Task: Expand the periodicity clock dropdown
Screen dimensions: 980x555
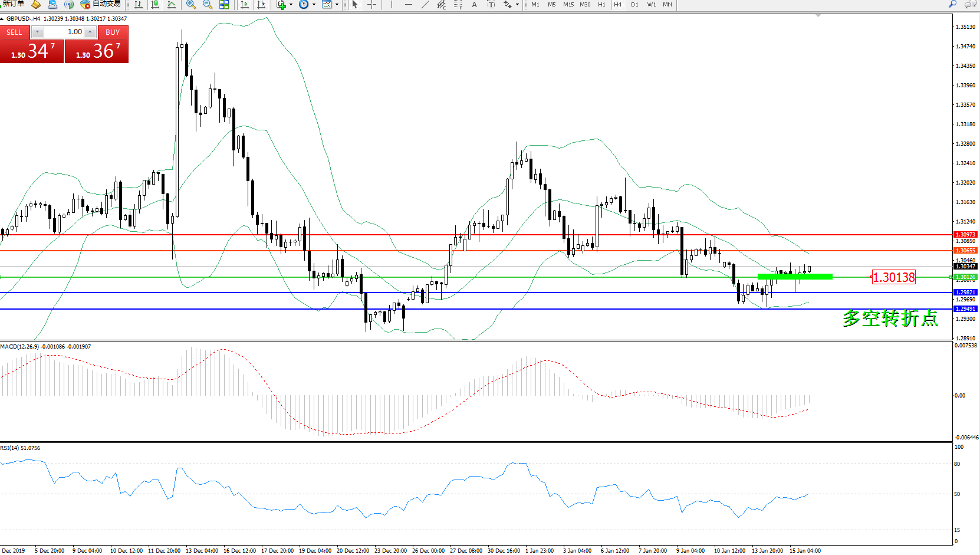Action: click(314, 5)
